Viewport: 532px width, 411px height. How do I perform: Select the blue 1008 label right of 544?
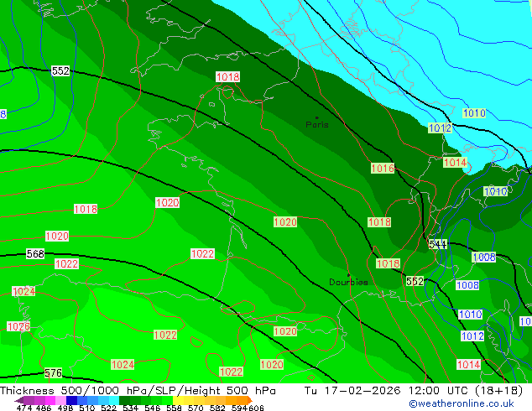point(484,257)
